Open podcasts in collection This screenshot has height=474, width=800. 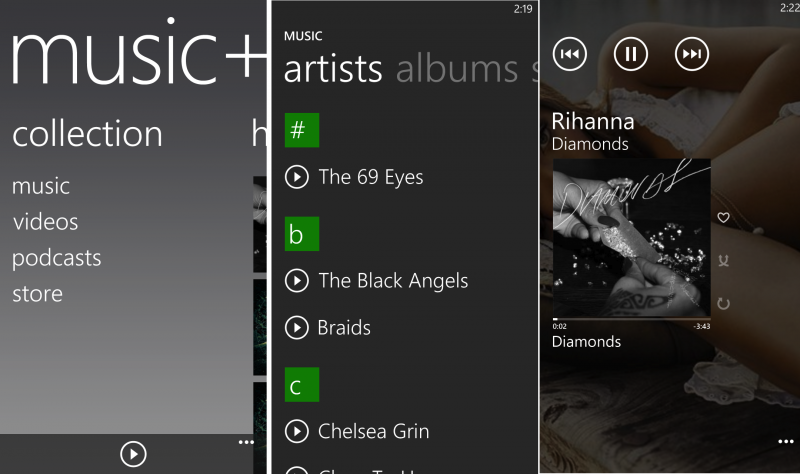(x=57, y=258)
